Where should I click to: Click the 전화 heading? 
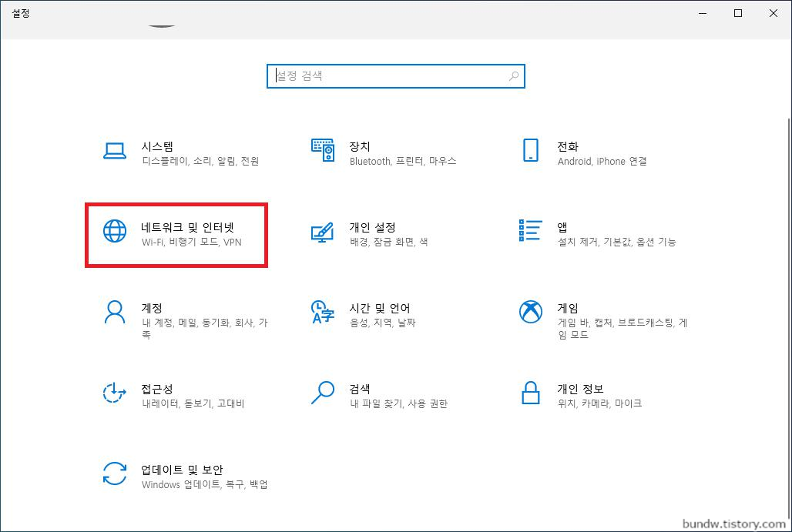(x=568, y=146)
